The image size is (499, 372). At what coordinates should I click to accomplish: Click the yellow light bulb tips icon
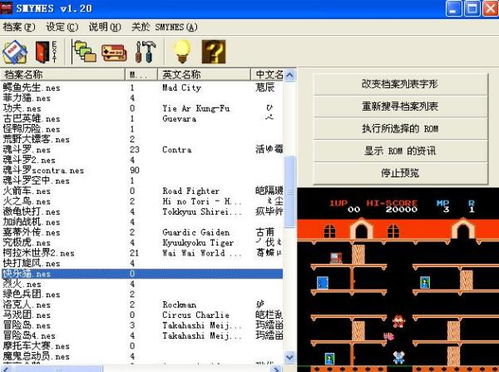182,52
